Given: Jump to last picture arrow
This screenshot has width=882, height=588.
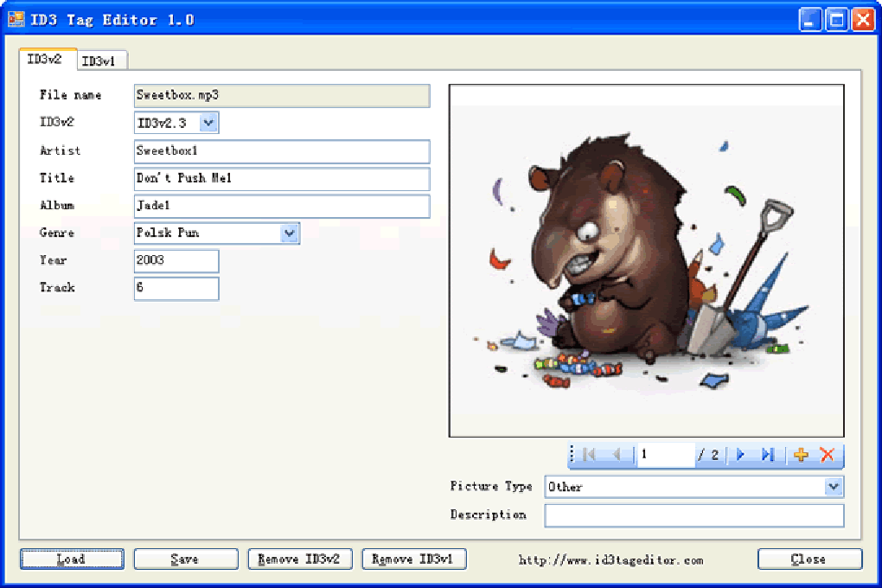Looking at the screenshot, I should (x=768, y=455).
